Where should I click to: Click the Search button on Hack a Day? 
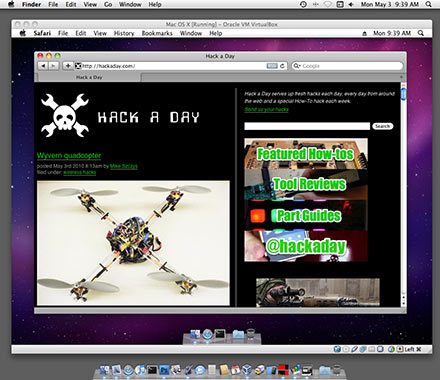[383, 126]
